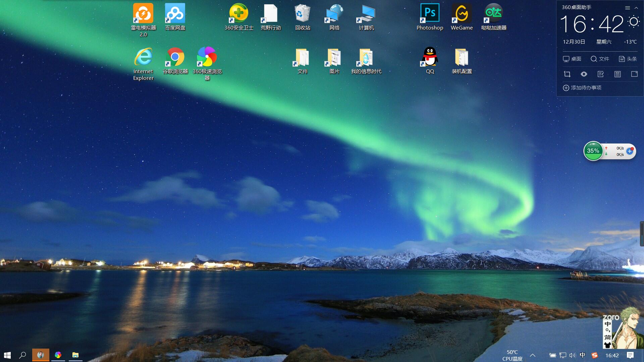Image resolution: width=644 pixels, height=362 pixels.
Task: Switch to the 头条 tab in 360桌面助手
Action: click(628, 59)
